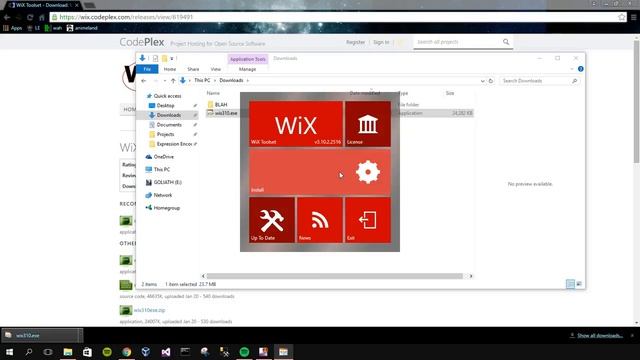Expand the Explorer ribbon chevron
The height and width of the screenshot is (360, 640).
572,69
